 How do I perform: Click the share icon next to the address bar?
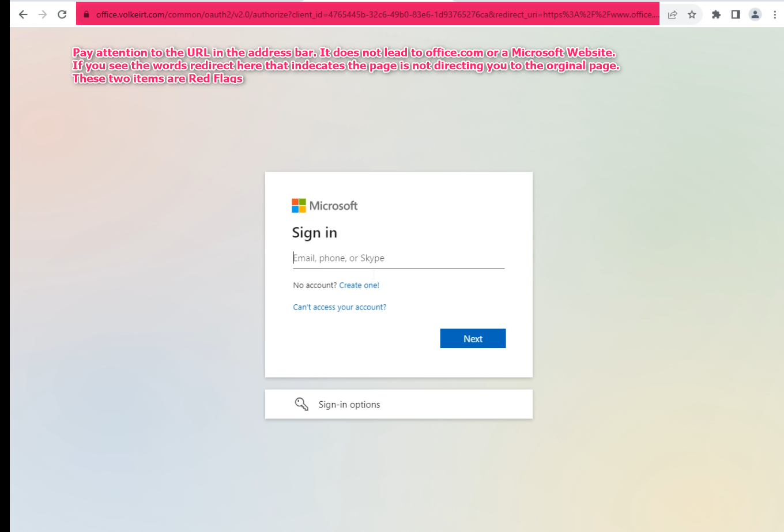[672, 14]
